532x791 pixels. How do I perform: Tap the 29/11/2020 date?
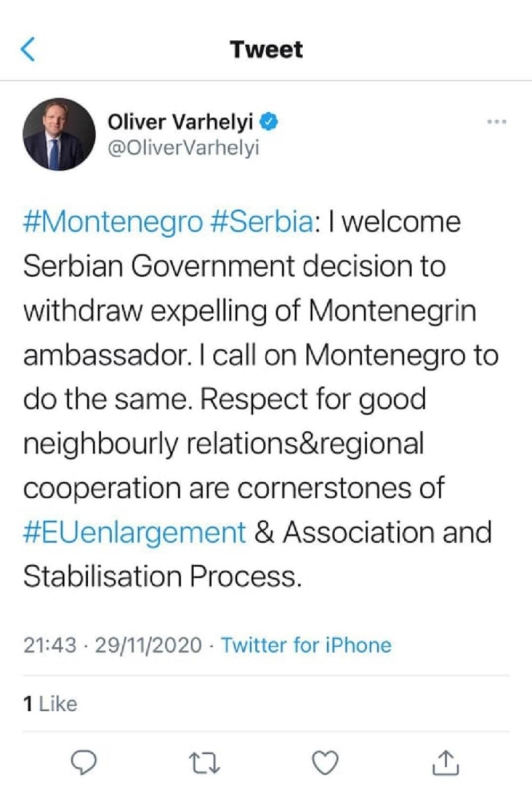click(x=148, y=645)
